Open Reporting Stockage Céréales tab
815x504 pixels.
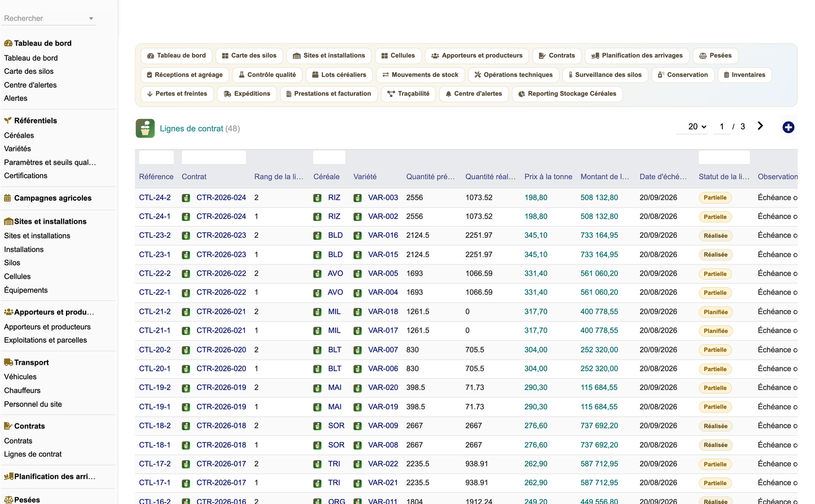(x=567, y=94)
